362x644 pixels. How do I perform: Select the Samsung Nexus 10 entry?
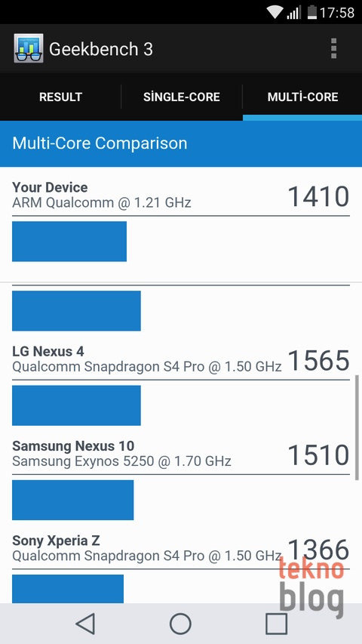tap(181, 454)
